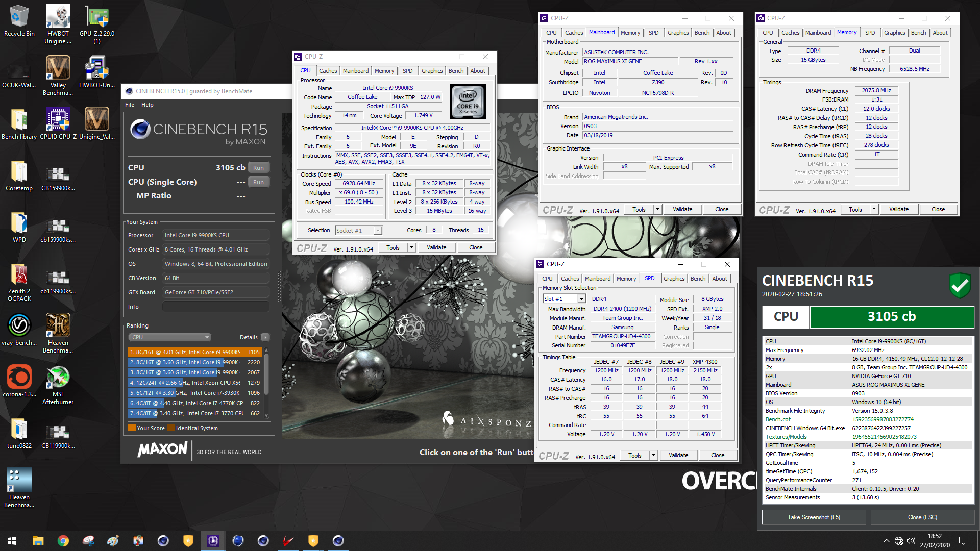The width and height of the screenshot is (980, 551).
Task: Open Tools dropdown arrow in Memory window
Action: 874,209
